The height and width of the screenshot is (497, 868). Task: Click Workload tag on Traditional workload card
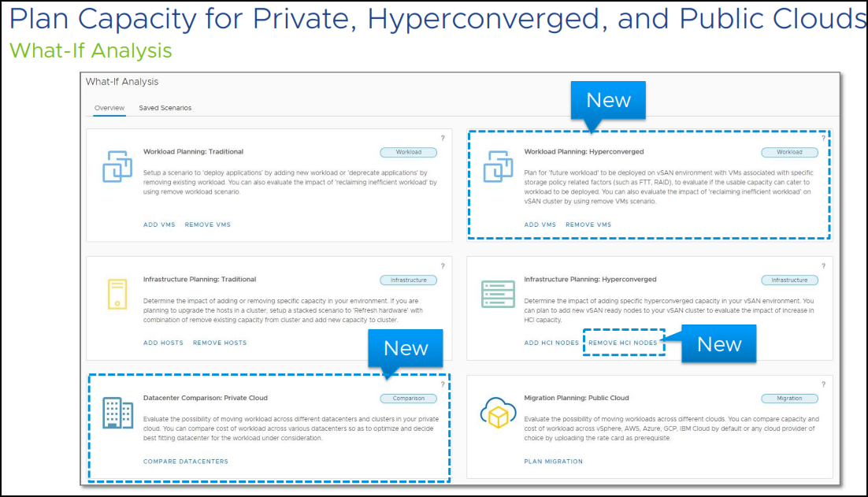click(x=409, y=152)
